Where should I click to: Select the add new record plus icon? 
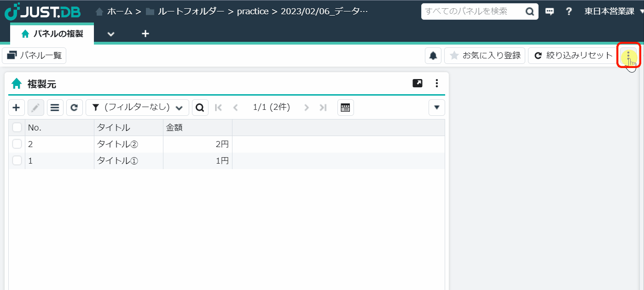pyautogui.click(x=16, y=107)
